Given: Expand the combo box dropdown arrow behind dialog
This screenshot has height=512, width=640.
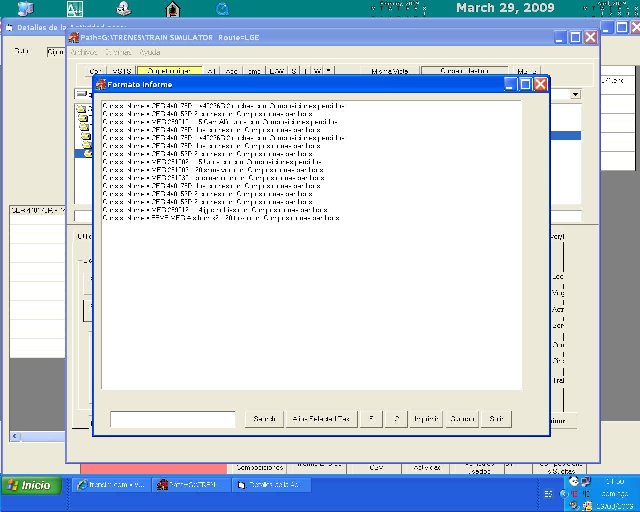Looking at the screenshot, I should pos(575,94).
